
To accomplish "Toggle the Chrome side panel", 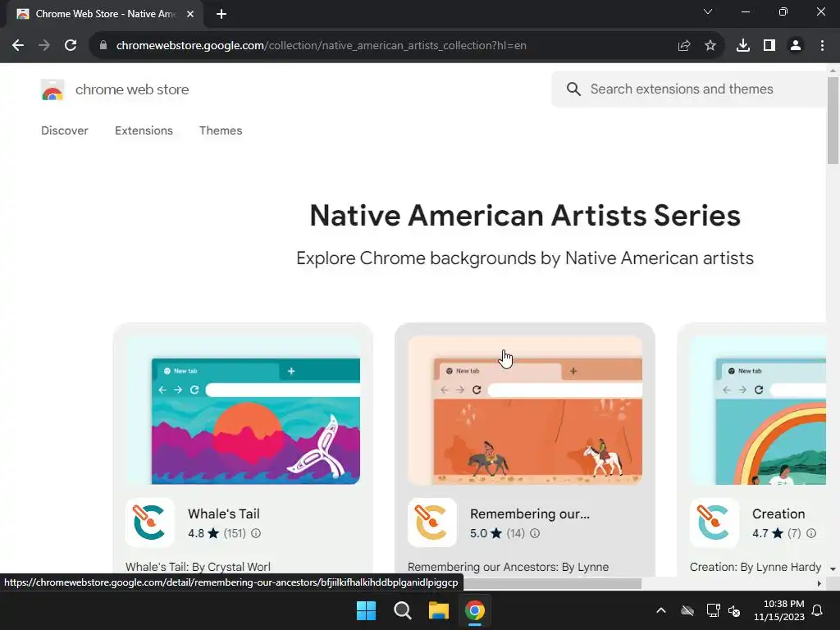I will [769, 46].
